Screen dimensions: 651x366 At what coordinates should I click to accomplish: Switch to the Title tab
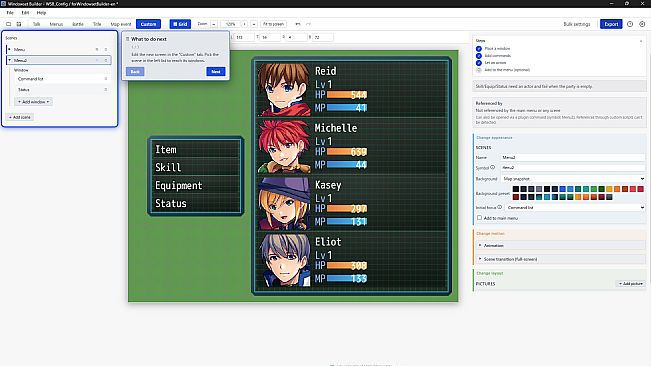[97, 24]
